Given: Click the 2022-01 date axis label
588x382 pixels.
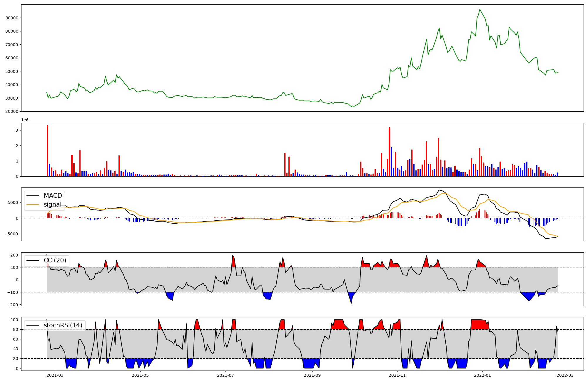Looking at the screenshot, I should pos(482,375).
